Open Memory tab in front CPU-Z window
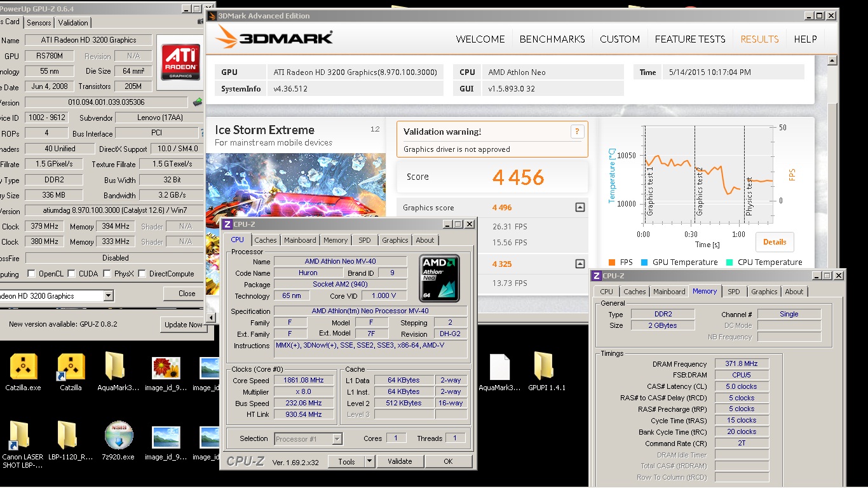868x488 pixels. [x=336, y=240]
